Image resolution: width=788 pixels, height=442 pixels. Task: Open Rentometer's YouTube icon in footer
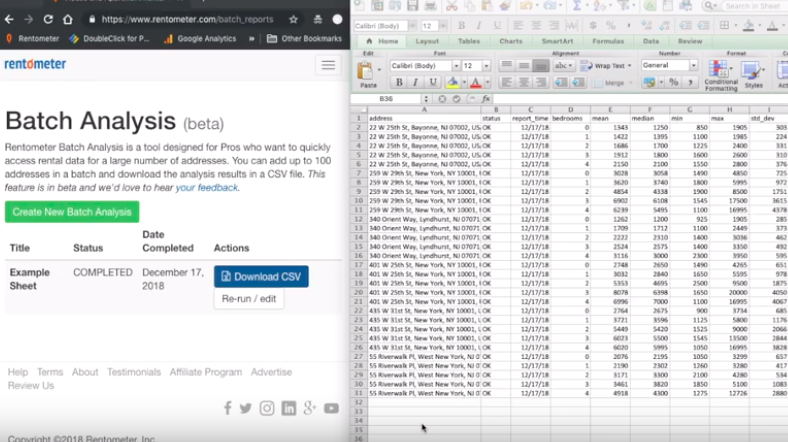[x=331, y=408]
